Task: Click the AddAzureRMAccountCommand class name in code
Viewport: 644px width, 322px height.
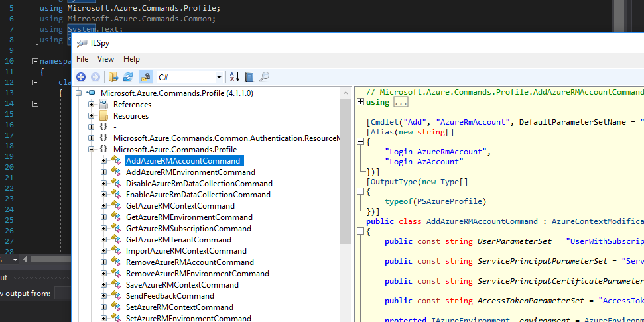Action: [482, 221]
